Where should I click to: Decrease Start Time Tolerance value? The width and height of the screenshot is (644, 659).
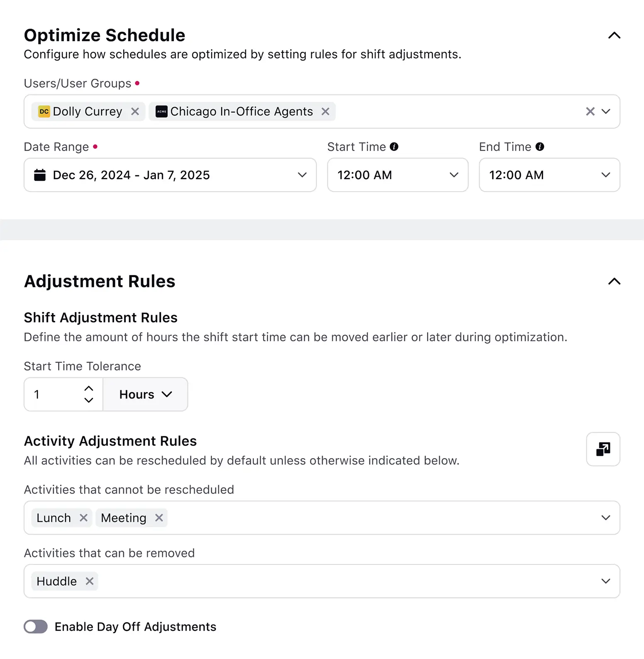pos(88,400)
